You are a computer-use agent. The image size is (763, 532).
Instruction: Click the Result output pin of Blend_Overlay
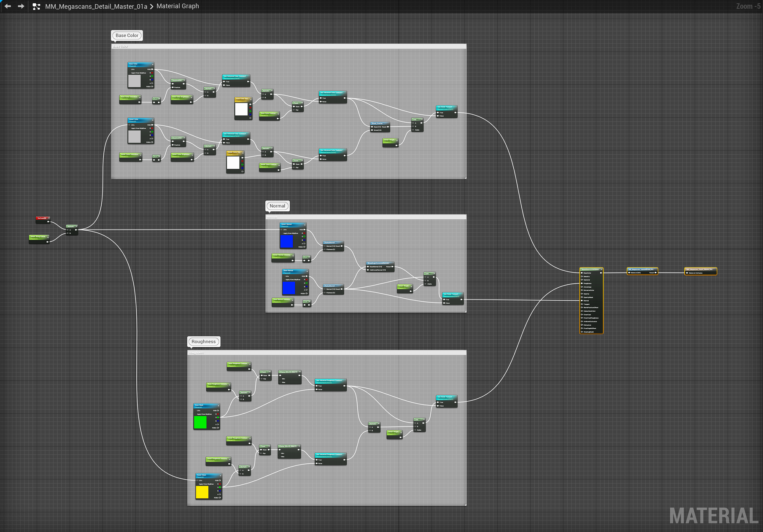tap(388, 127)
